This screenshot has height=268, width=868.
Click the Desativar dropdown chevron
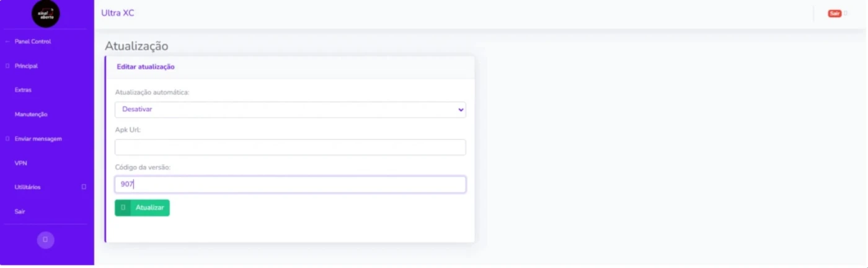[x=461, y=110]
